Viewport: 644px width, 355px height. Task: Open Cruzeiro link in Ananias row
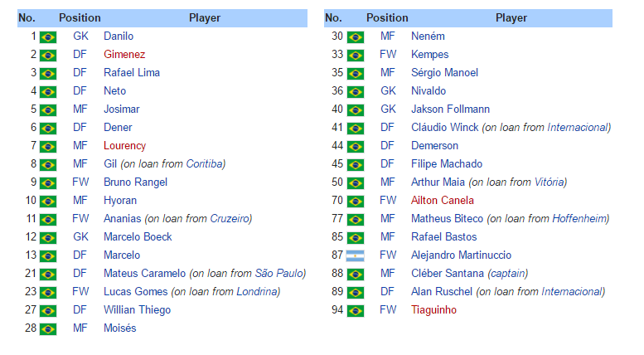click(x=227, y=219)
